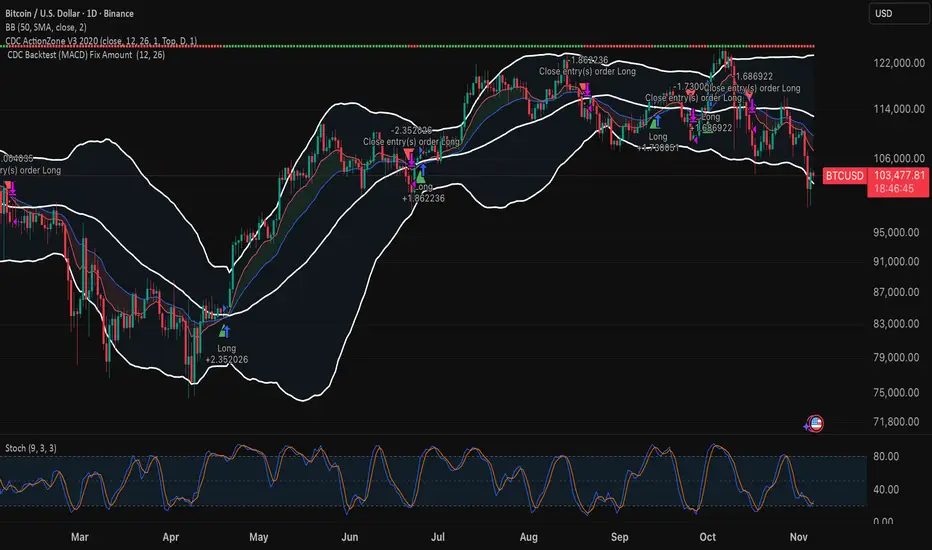Select the Stoch (9, 3, 3) indicator legend
Image resolution: width=932 pixels, height=550 pixels.
tap(31, 448)
